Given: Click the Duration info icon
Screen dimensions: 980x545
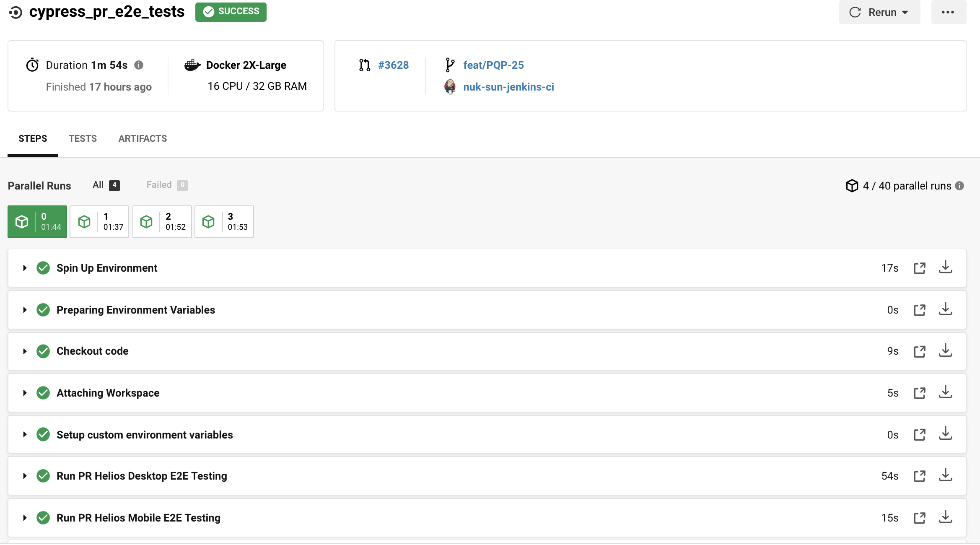Looking at the screenshot, I should pyautogui.click(x=139, y=65).
